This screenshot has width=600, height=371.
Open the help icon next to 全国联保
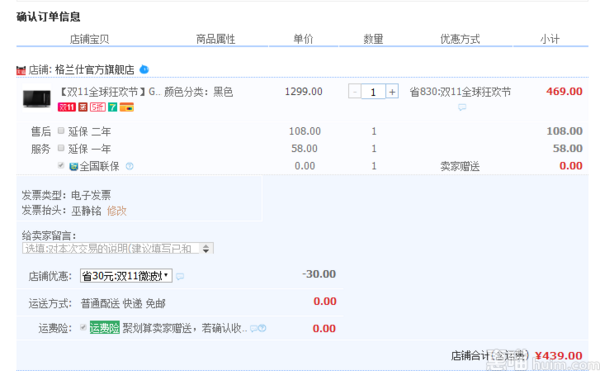tap(130, 166)
